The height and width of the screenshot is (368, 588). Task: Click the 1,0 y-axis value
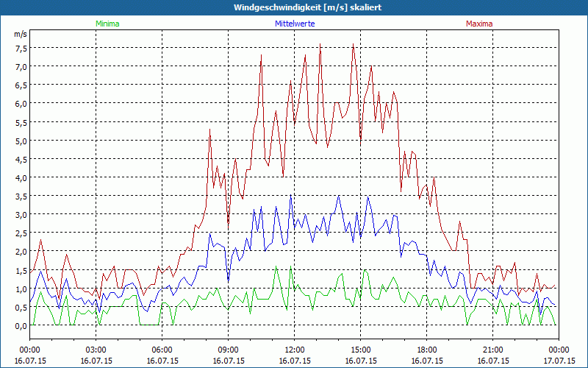click(21, 289)
